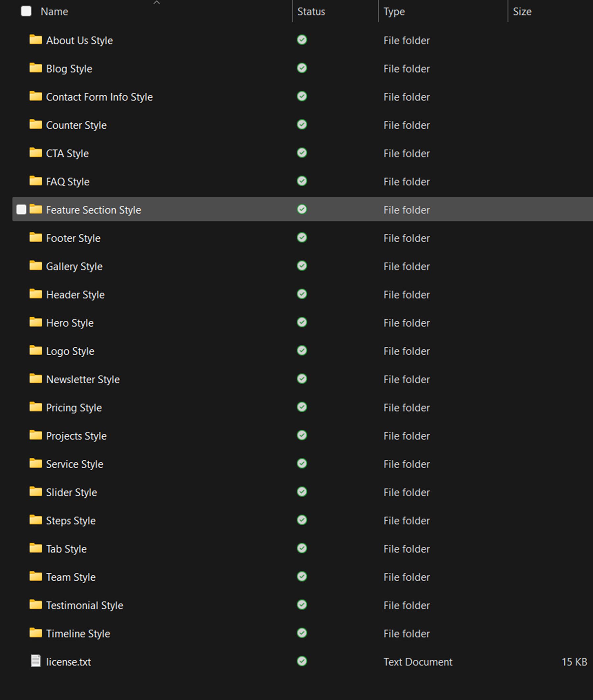This screenshot has height=700, width=593.
Task: Click the sort arrow above the Name column
Action: pos(157,3)
